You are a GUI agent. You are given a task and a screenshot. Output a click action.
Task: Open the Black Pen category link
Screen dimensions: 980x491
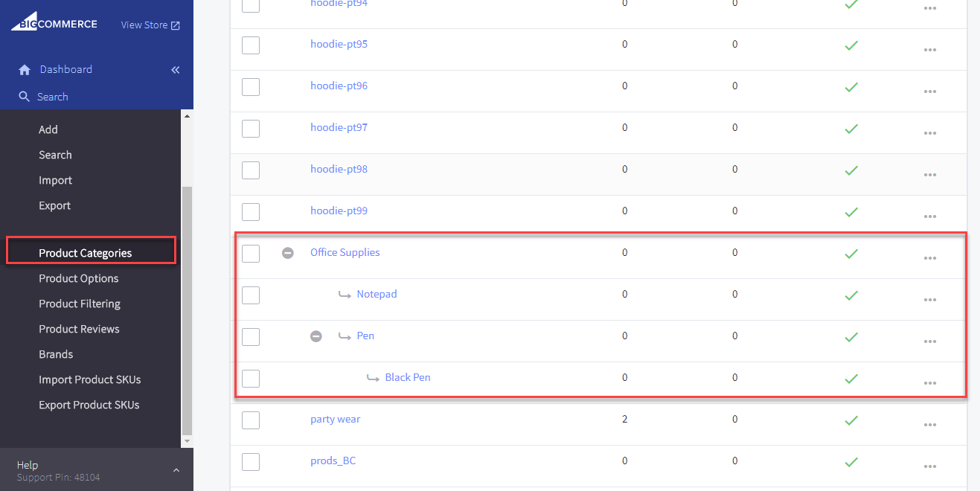point(407,377)
